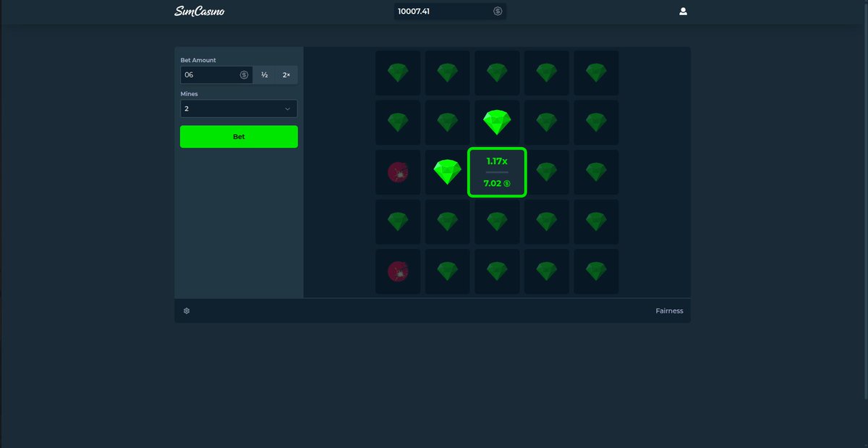
Task: Click the third gem tile in the top row
Action: coord(497,72)
